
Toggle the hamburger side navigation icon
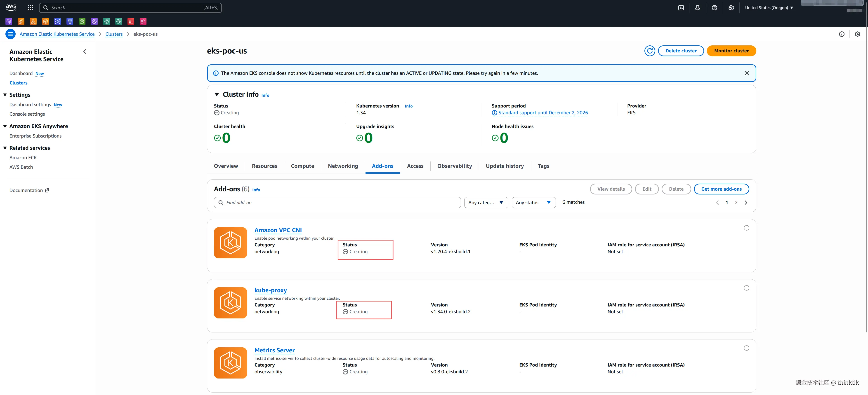10,34
